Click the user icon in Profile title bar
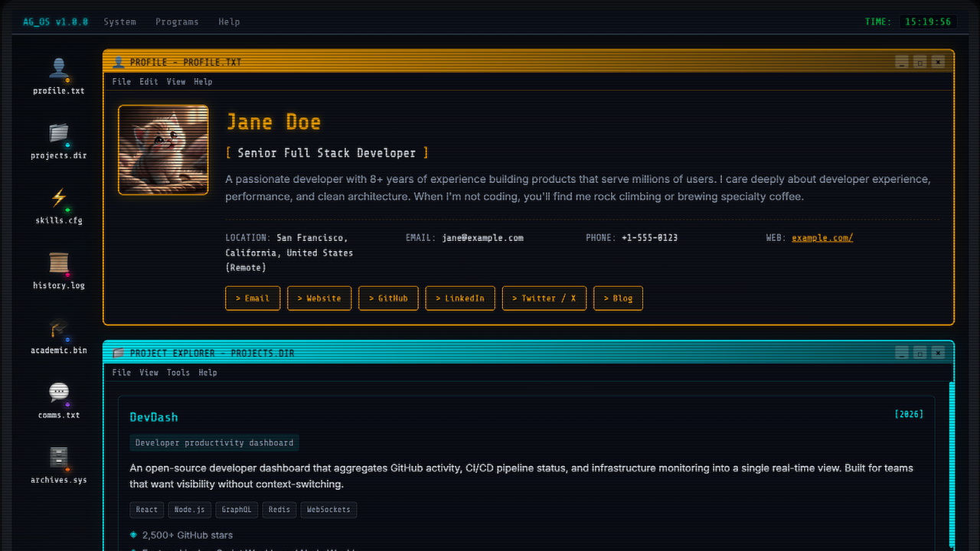980x551 pixels. click(x=119, y=62)
